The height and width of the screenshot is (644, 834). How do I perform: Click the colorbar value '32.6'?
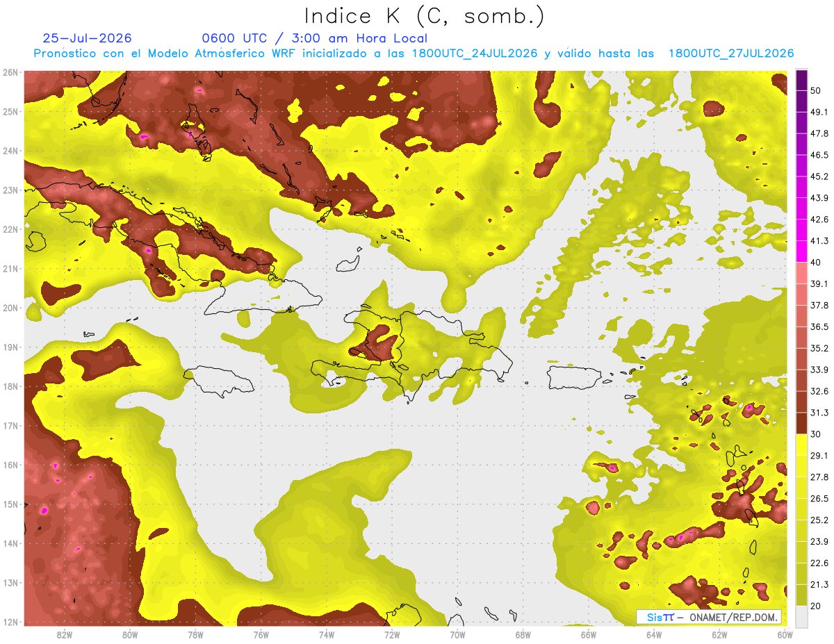coord(819,391)
